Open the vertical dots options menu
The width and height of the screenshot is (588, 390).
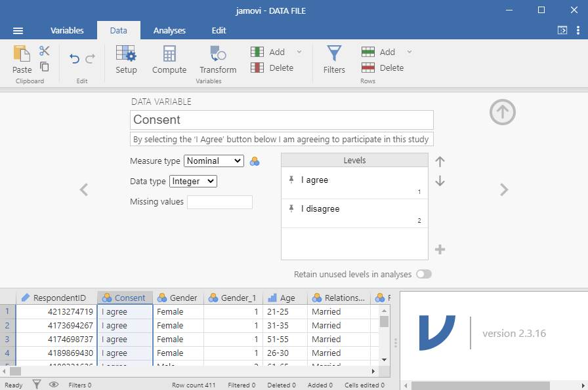[578, 30]
